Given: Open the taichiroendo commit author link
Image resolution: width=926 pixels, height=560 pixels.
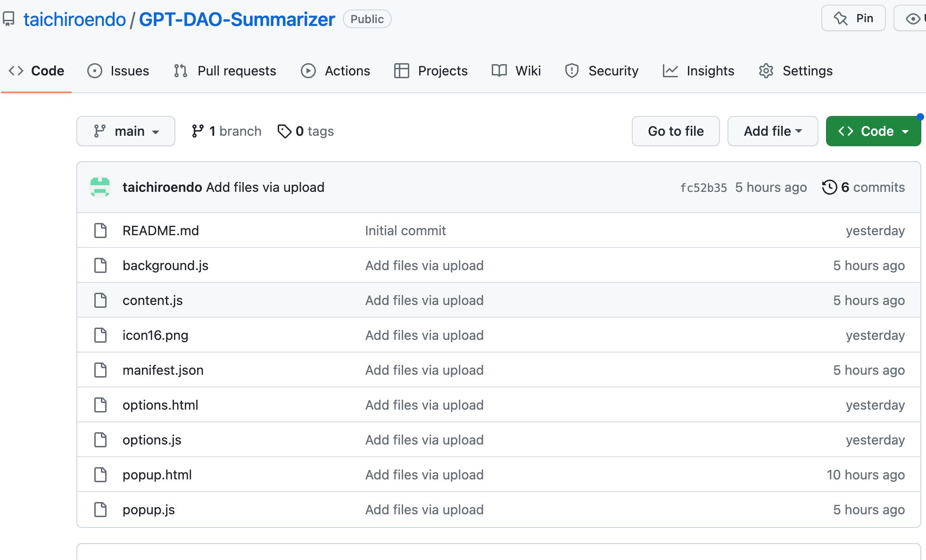Looking at the screenshot, I should pyautogui.click(x=162, y=187).
